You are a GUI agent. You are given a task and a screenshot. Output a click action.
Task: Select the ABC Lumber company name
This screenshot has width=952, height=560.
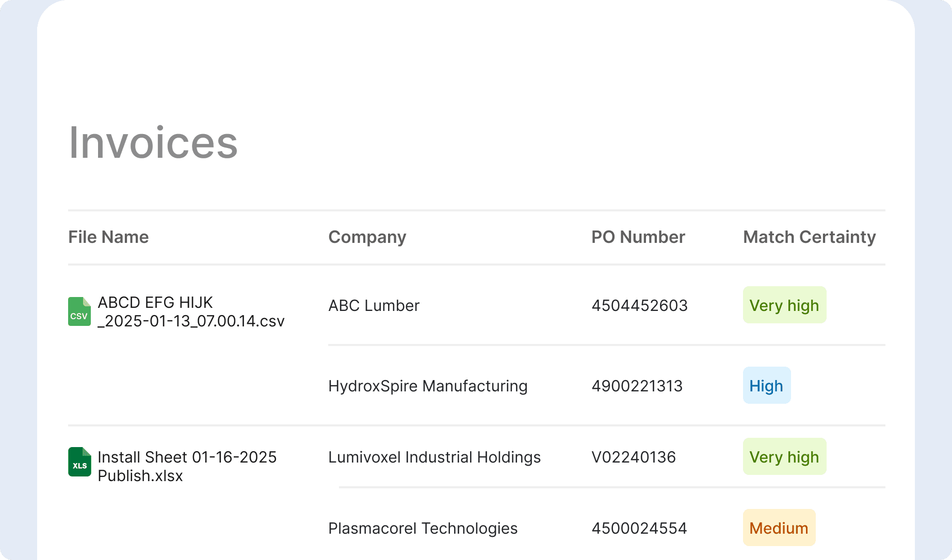tap(374, 305)
